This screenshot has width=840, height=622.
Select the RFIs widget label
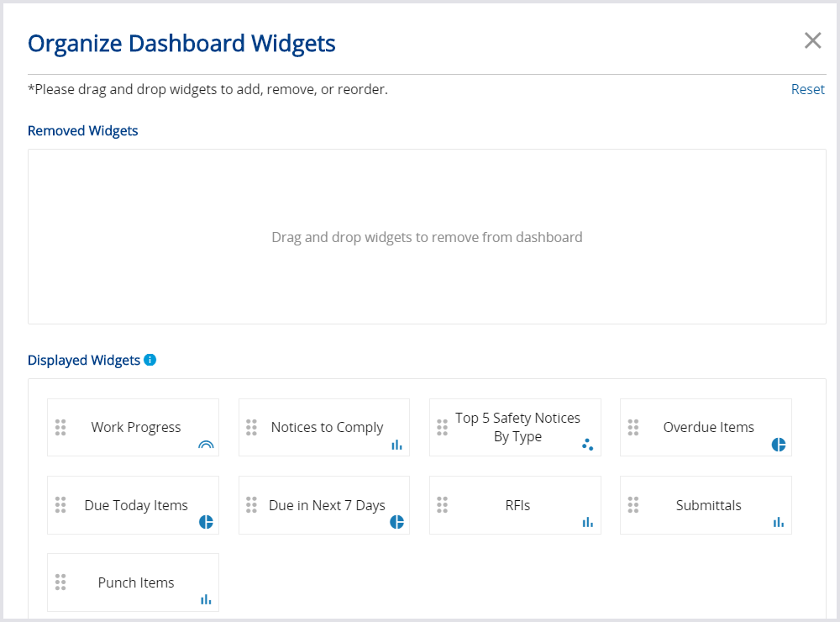point(517,505)
